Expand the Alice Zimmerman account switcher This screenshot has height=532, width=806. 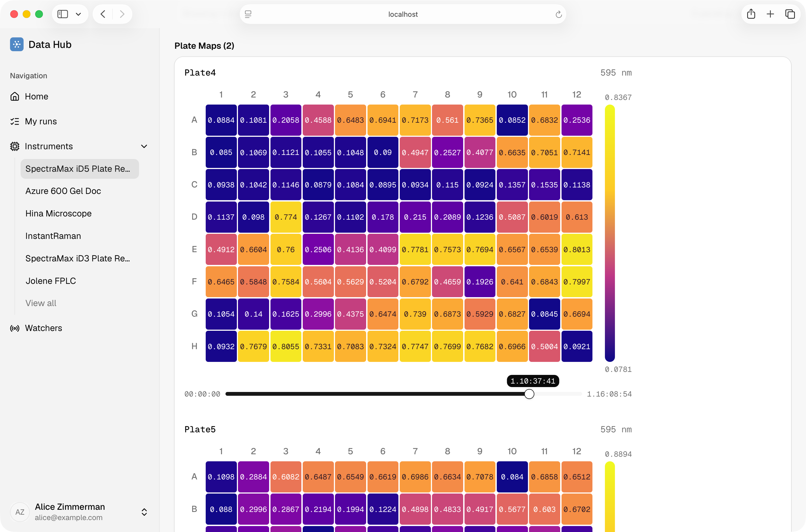pos(144,512)
